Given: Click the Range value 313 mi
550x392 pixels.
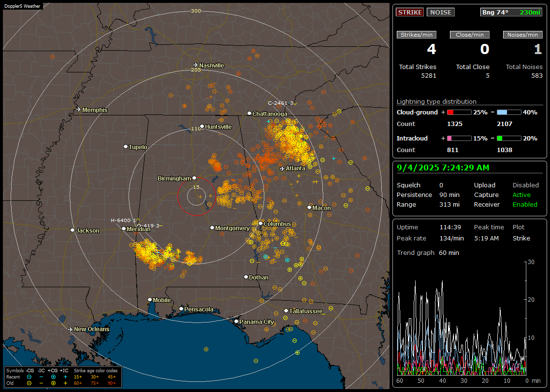Looking at the screenshot, I should [449, 204].
